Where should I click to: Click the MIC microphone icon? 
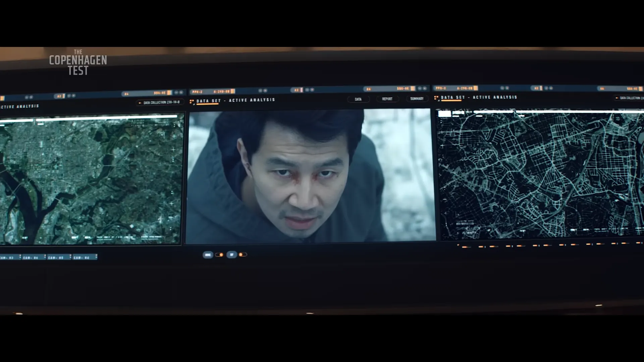[208, 254]
